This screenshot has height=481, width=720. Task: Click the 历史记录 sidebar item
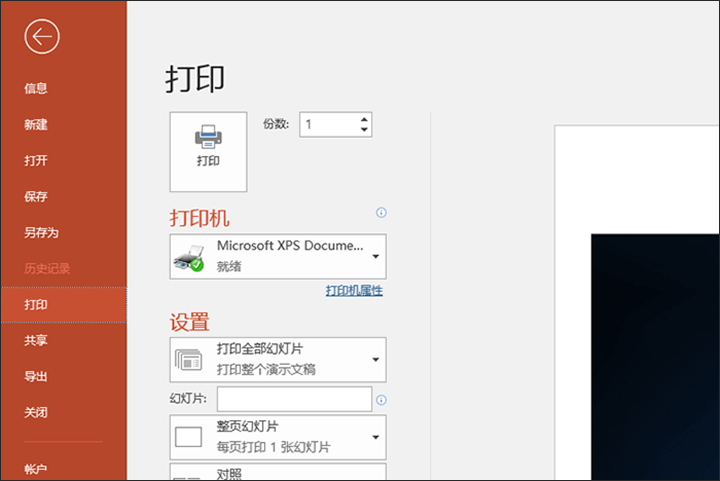47,268
